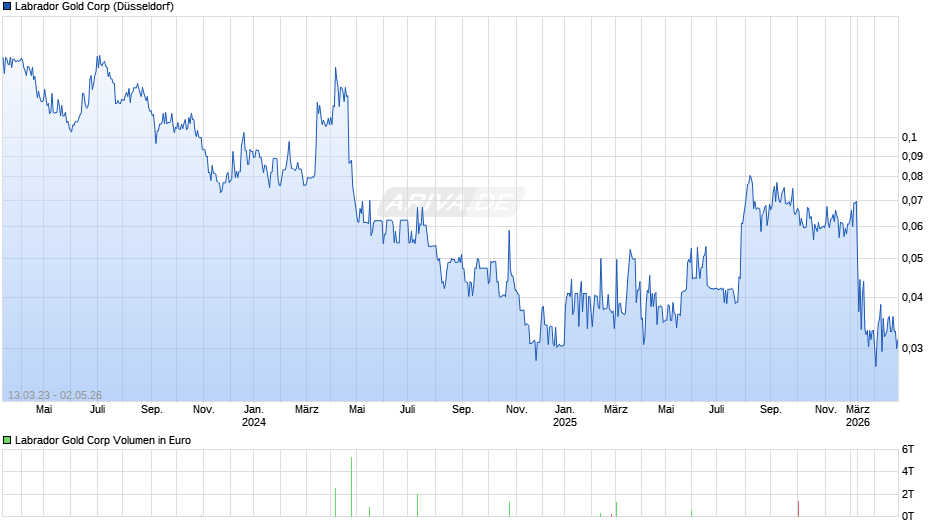
Task: Click the 'Jan. 2025' time axis label
Action: pyautogui.click(x=565, y=416)
